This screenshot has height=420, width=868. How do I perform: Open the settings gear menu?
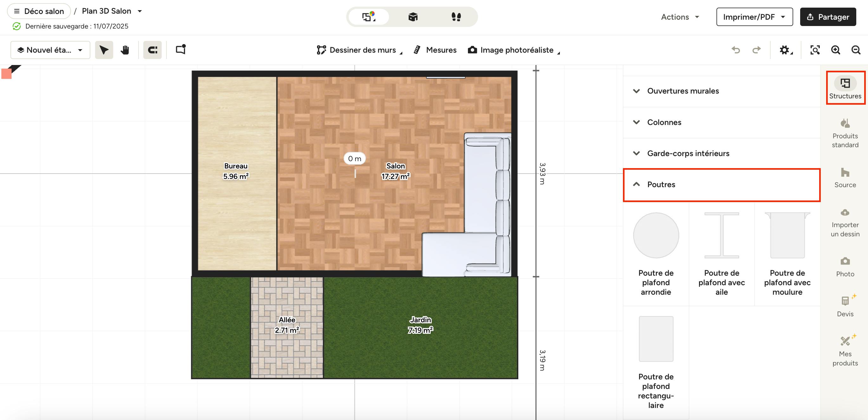tap(785, 50)
